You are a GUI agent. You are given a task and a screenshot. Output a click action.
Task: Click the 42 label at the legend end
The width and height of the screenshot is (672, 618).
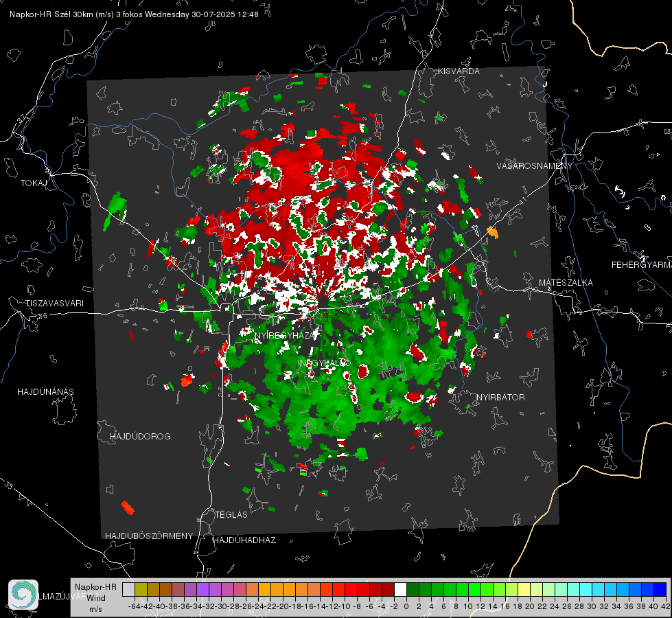pyautogui.click(x=666, y=607)
